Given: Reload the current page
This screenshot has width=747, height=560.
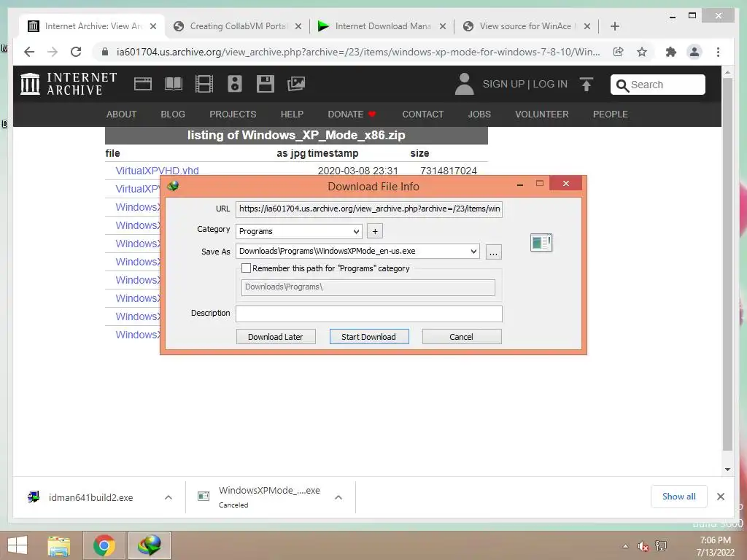Looking at the screenshot, I should [x=76, y=52].
